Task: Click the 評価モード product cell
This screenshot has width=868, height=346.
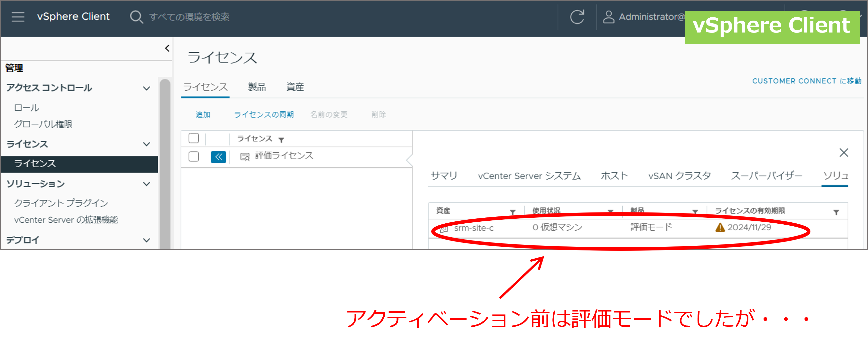Action: (x=651, y=227)
